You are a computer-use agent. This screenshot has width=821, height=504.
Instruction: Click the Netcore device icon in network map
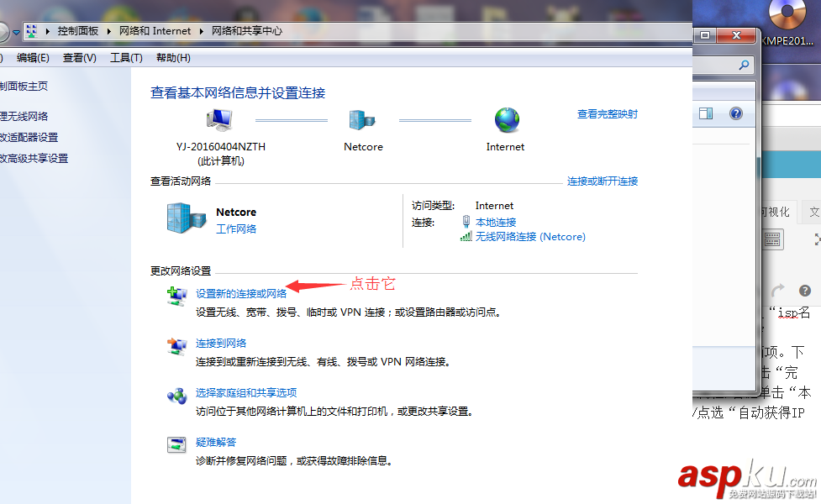(363, 120)
